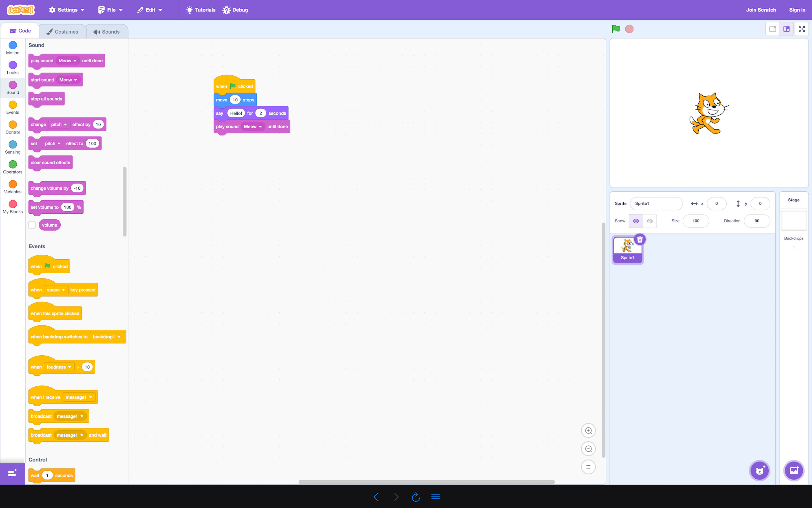Select the Motion block category

click(13, 48)
